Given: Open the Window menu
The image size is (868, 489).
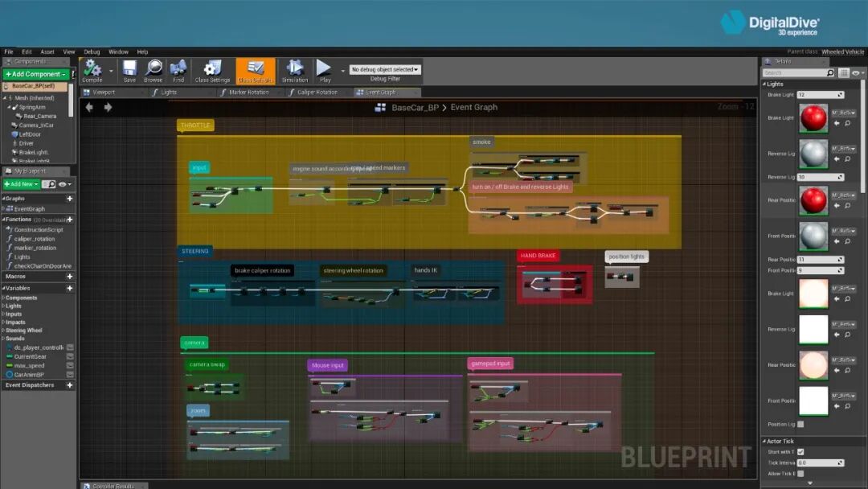Looking at the screenshot, I should pyautogui.click(x=118, y=52).
